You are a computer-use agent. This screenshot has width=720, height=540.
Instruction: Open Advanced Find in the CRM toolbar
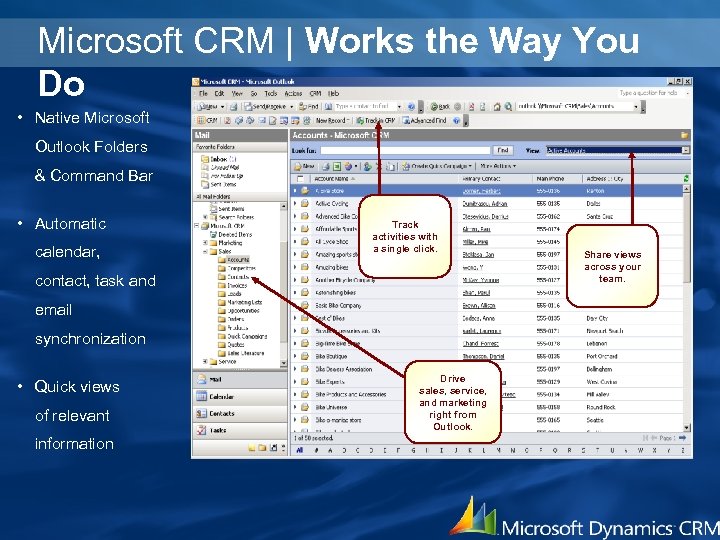coord(425,120)
